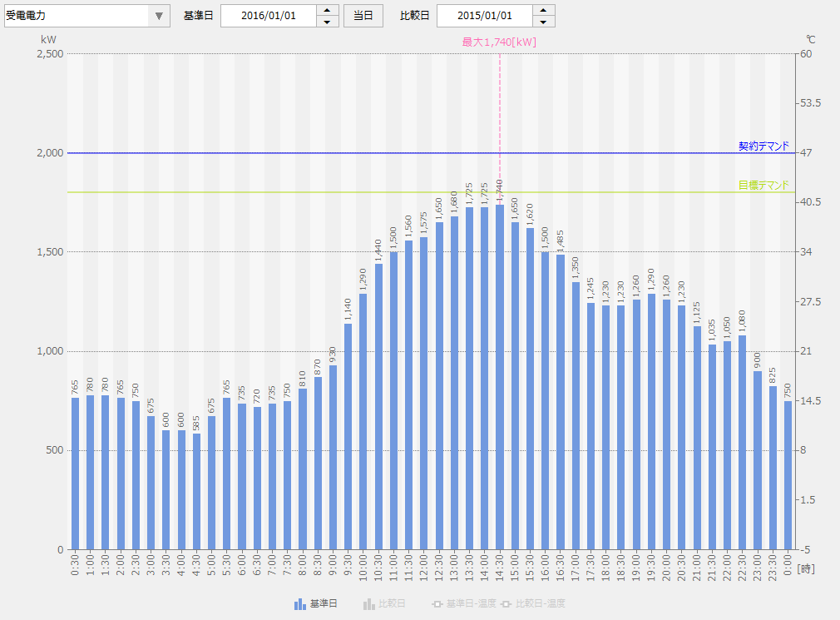Viewport: 840px width, 620px height.
Task: Open the 受電電力 dropdown list
Action: click(x=159, y=16)
